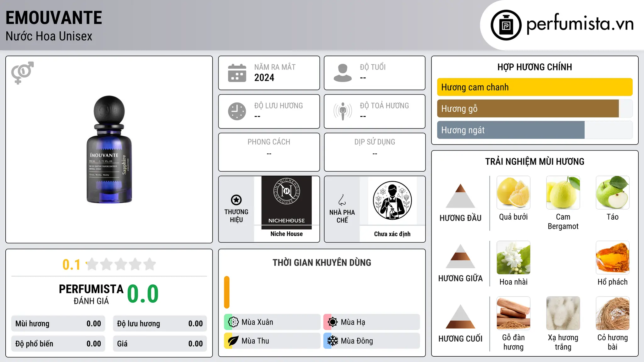Open the Niche House brand name link
The height and width of the screenshot is (362, 644).
286,234
